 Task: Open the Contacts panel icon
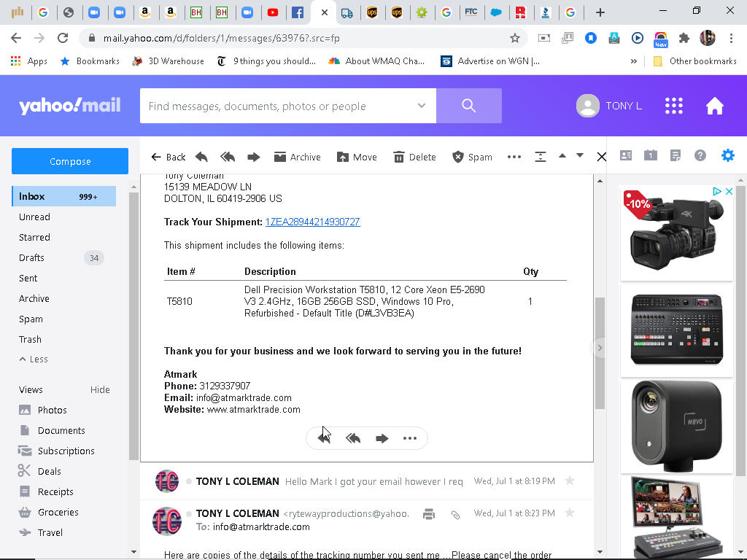tap(625, 155)
